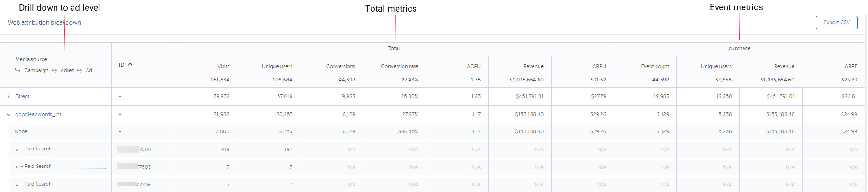Open the Direct media source link
The height and width of the screenshot is (192, 868).
pyautogui.click(x=22, y=97)
